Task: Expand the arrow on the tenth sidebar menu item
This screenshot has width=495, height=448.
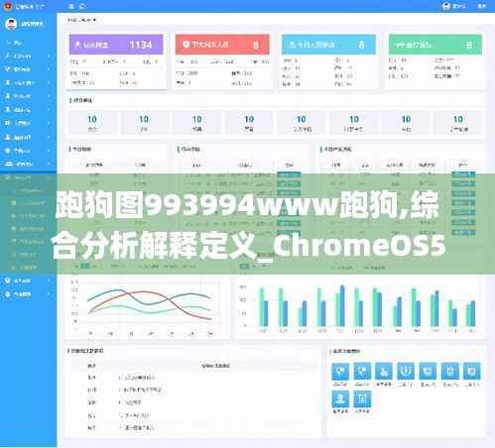Action: [49, 164]
